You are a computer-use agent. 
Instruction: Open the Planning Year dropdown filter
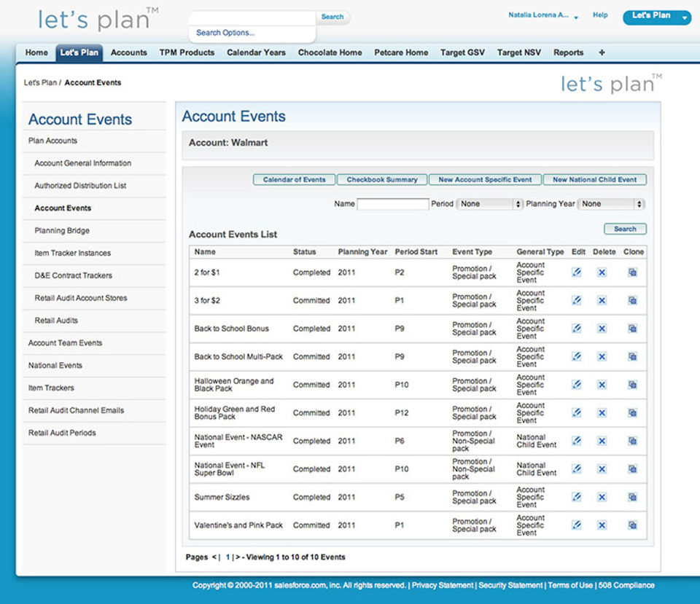point(611,204)
